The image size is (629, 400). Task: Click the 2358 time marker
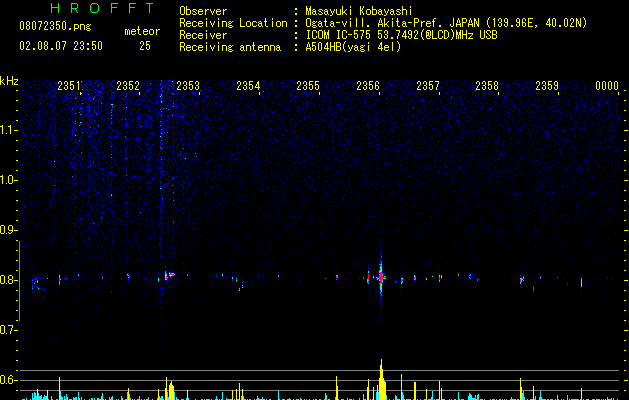[487, 86]
